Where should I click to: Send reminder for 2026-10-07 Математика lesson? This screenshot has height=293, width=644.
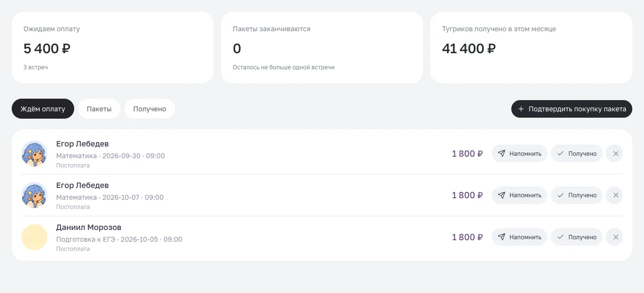[x=520, y=195]
